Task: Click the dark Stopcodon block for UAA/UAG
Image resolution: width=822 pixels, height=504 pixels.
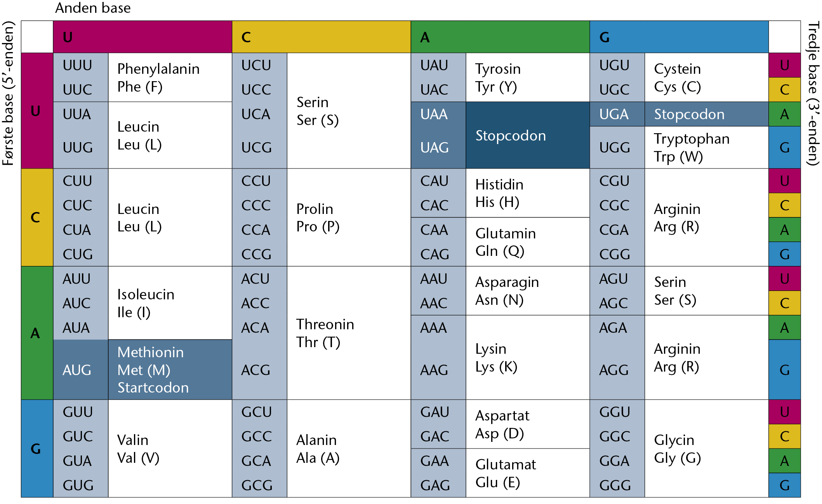Action: pos(528,135)
